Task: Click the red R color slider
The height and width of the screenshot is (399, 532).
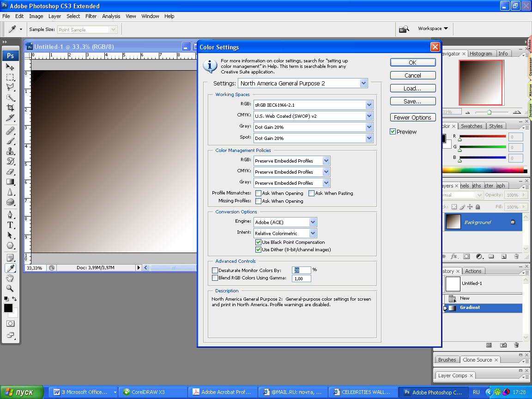Action: pos(483,137)
